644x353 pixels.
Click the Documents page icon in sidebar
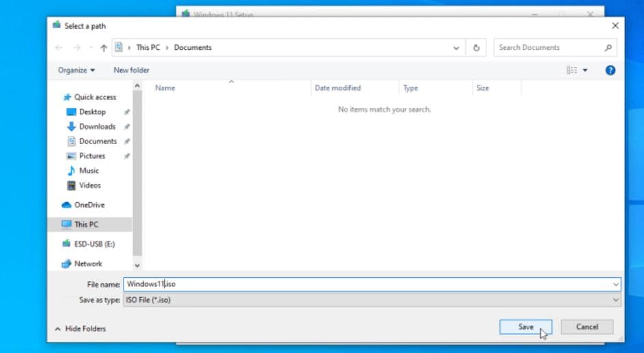72,141
